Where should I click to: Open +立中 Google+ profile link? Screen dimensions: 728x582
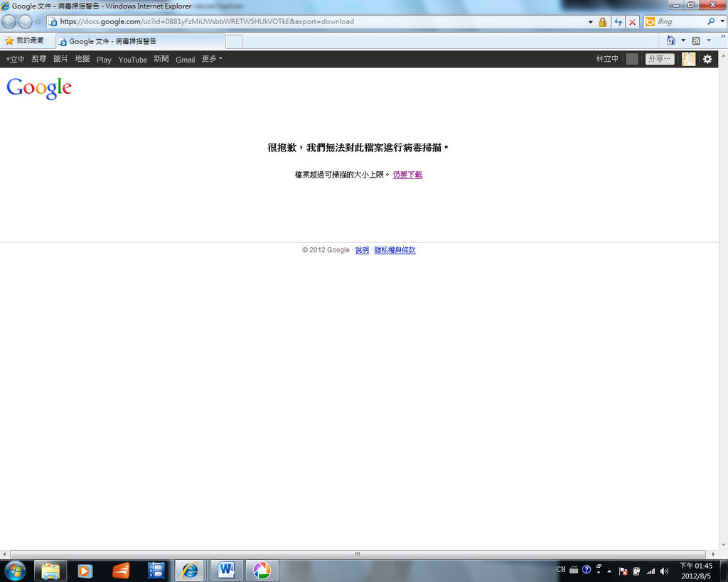pos(15,59)
